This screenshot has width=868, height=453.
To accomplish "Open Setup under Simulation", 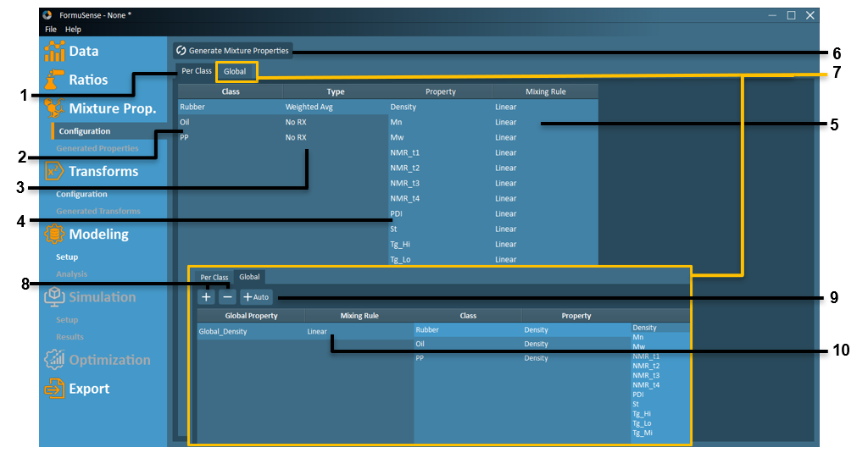I will pos(67,320).
